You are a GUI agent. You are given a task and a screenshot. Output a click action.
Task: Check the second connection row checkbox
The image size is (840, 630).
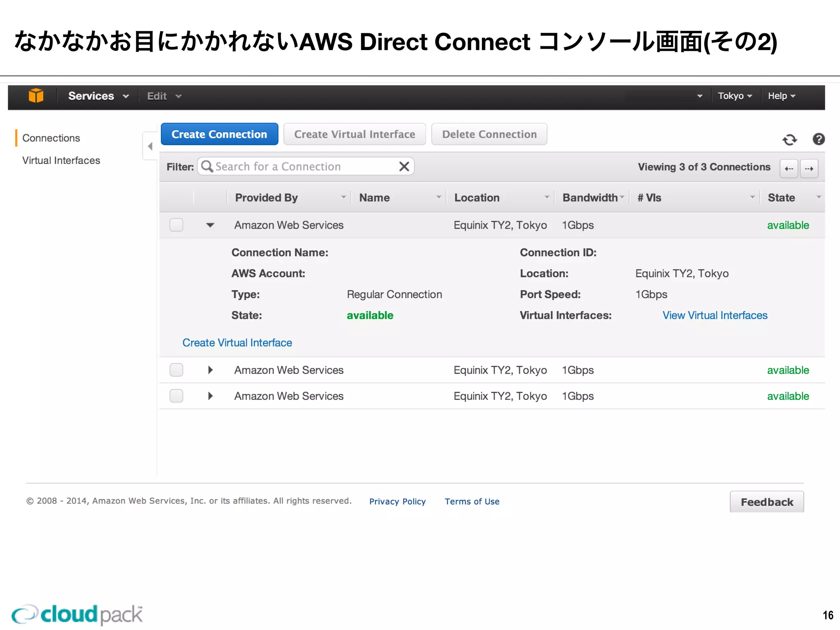point(176,370)
